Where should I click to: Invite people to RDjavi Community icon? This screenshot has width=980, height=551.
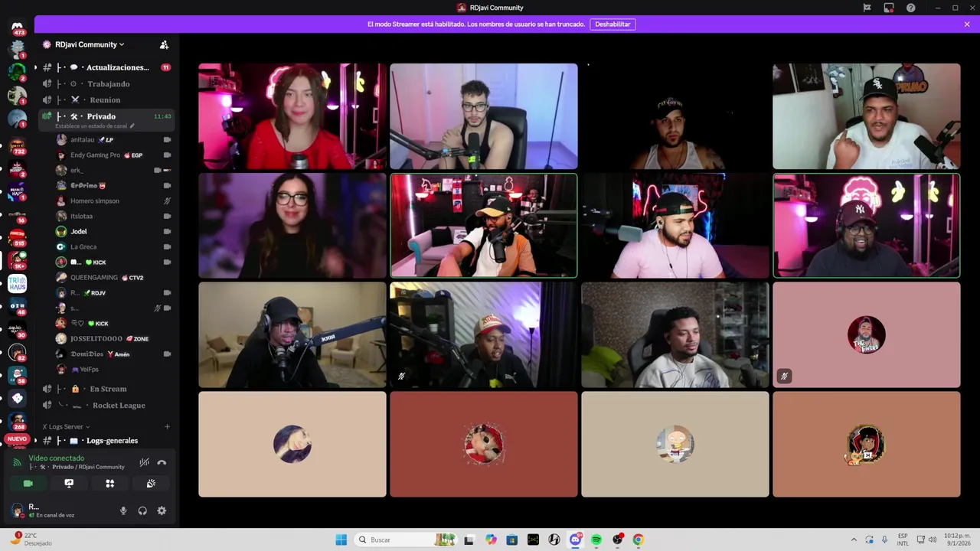coord(164,44)
